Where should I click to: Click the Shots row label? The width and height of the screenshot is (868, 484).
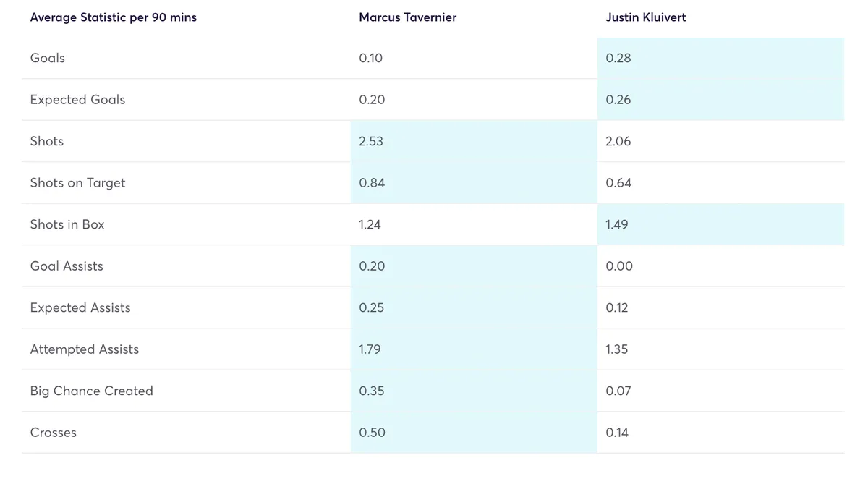click(47, 141)
